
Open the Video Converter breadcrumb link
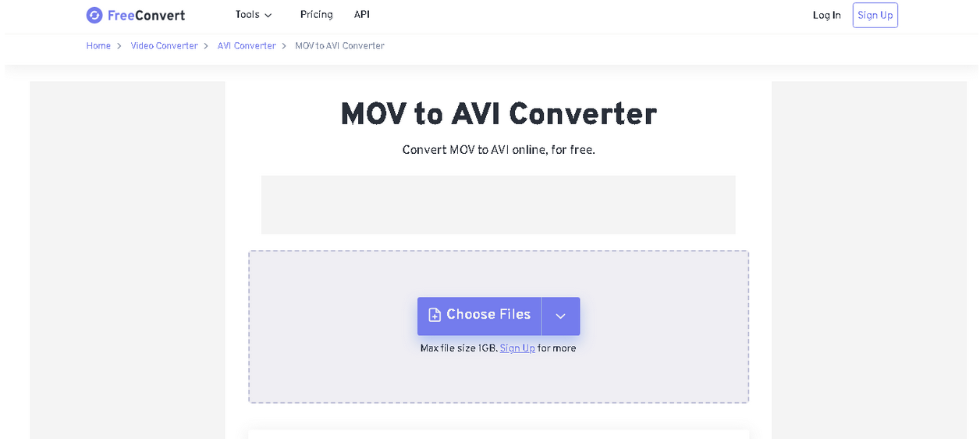(x=164, y=46)
